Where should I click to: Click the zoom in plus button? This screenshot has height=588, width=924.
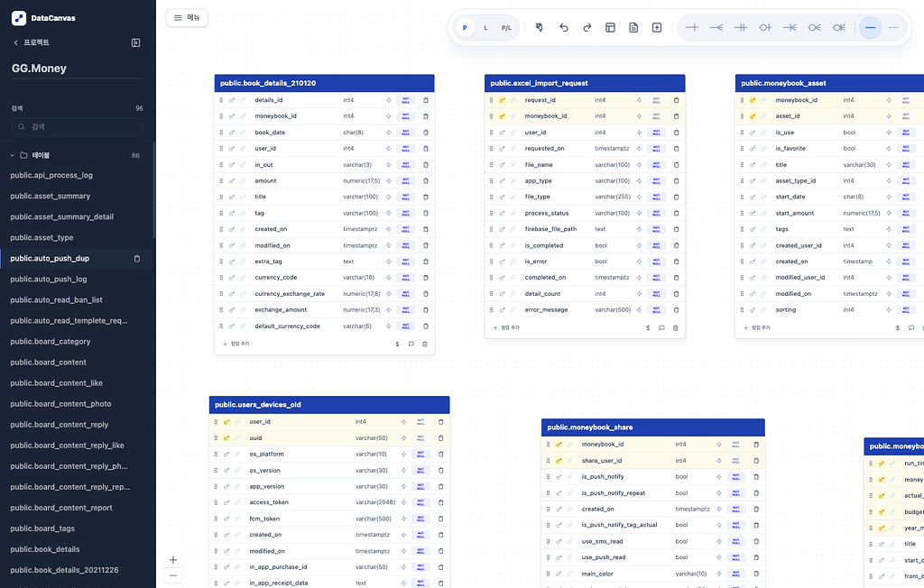172,560
